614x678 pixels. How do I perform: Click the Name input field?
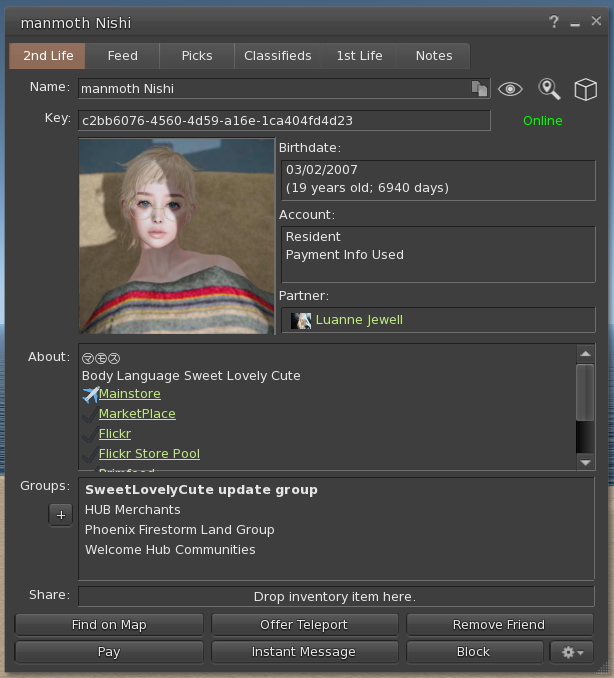coord(284,89)
